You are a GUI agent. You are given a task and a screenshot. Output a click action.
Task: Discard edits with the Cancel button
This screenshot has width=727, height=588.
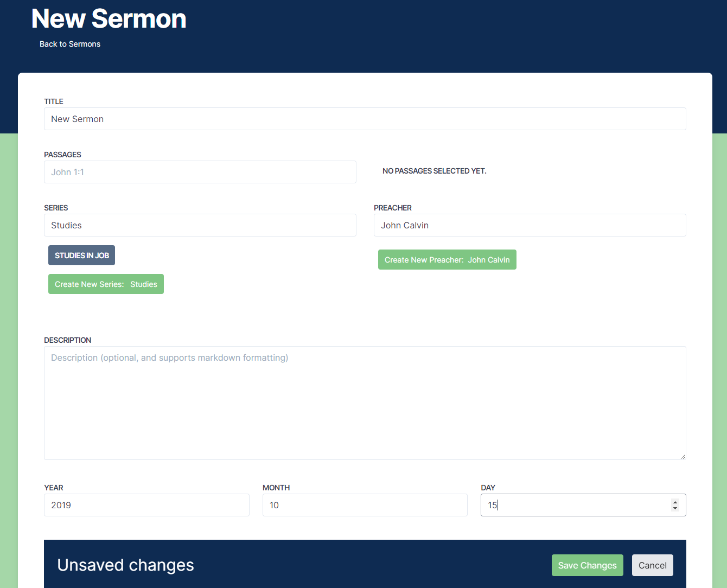tap(652, 565)
